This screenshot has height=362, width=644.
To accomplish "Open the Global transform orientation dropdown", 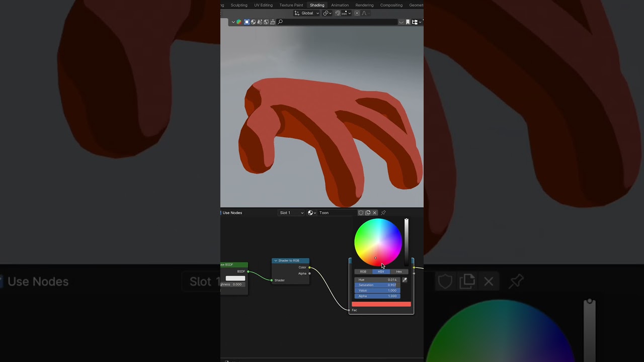I will tap(306, 13).
